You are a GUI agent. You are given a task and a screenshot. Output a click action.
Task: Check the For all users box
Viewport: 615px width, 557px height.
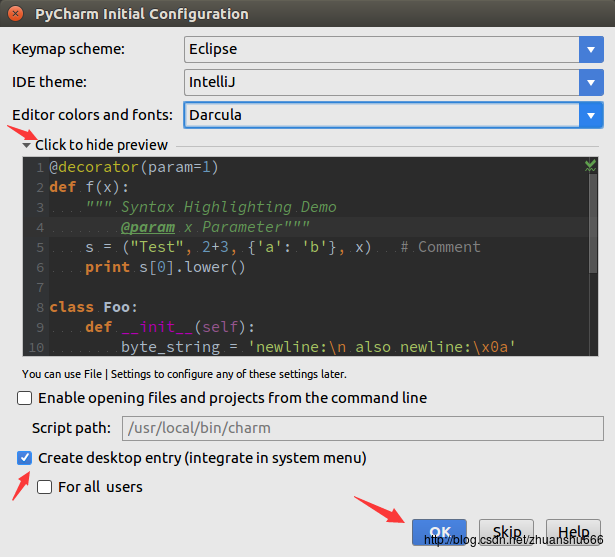(x=44, y=487)
